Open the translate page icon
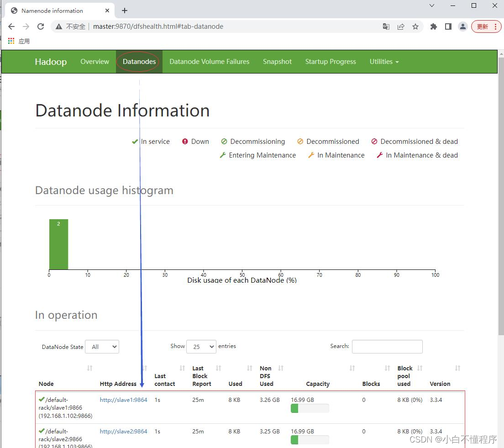504x448 pixels. (386, 26)
